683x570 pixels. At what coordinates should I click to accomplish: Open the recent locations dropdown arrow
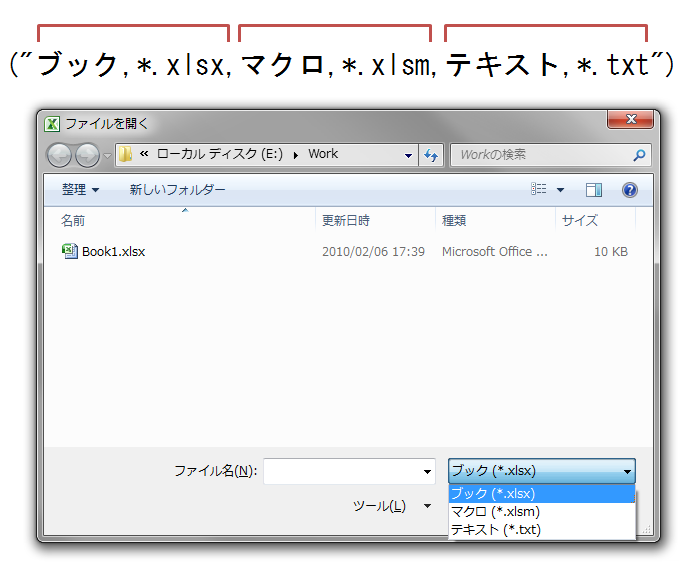(x=107, y=155)
